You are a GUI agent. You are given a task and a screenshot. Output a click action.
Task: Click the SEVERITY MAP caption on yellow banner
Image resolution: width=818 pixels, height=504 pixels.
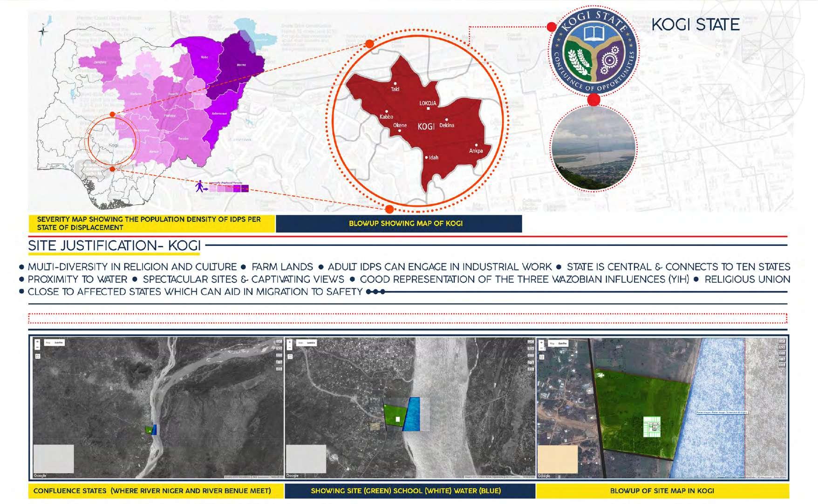149,223
